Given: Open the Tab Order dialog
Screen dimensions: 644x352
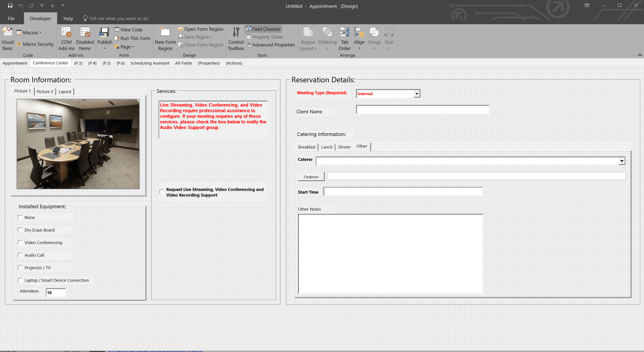Looking at the screenshot, I should [x=345, y=38].
